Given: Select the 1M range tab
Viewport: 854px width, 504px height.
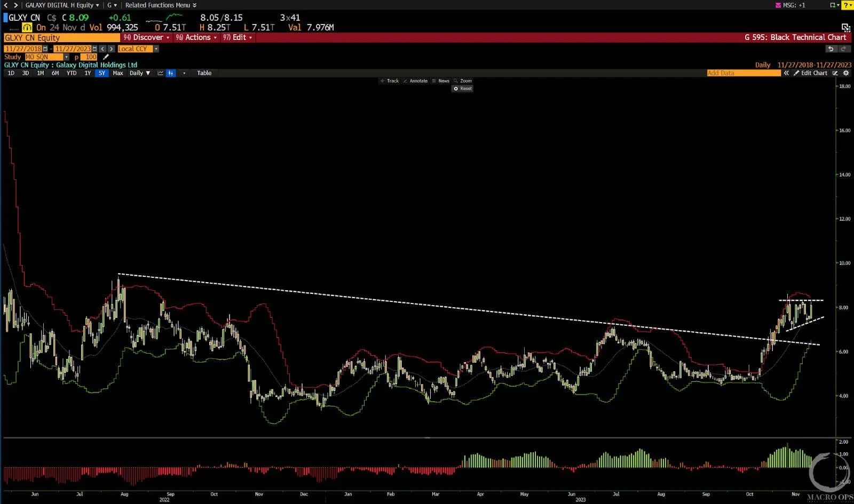Looking at the screenshot, I should (41, 73).
